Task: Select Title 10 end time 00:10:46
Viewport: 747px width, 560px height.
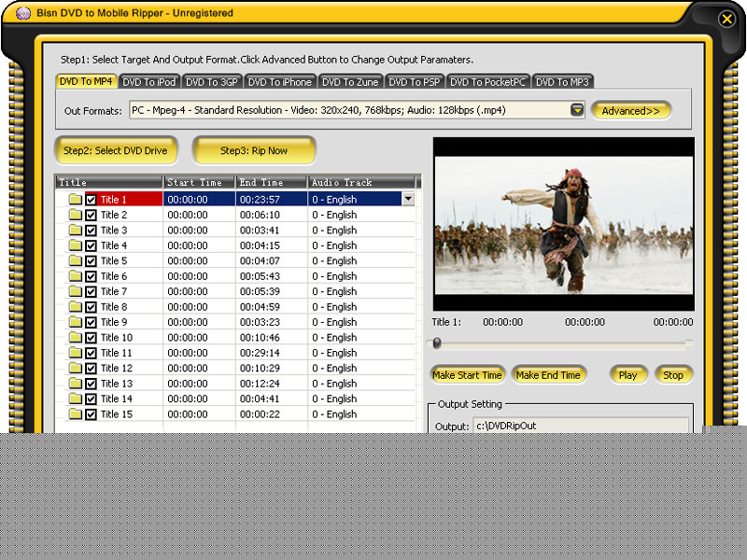Action: [x=260, y=338]
